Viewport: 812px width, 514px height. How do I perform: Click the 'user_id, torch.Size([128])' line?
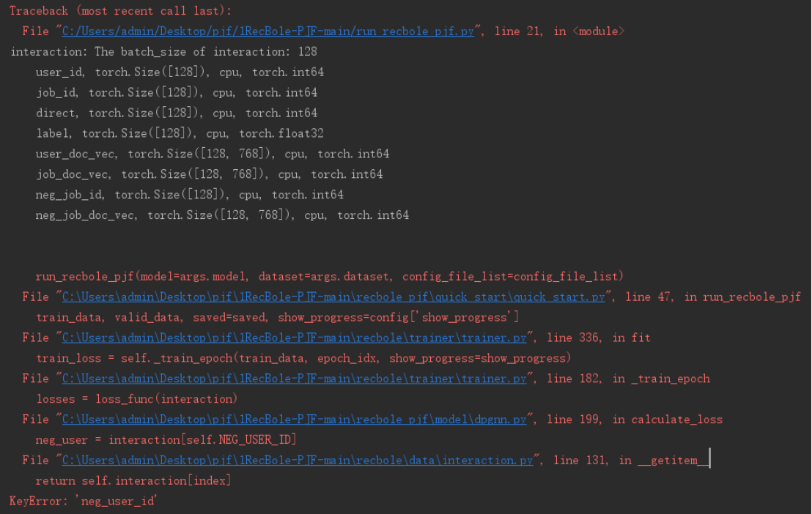180,72
